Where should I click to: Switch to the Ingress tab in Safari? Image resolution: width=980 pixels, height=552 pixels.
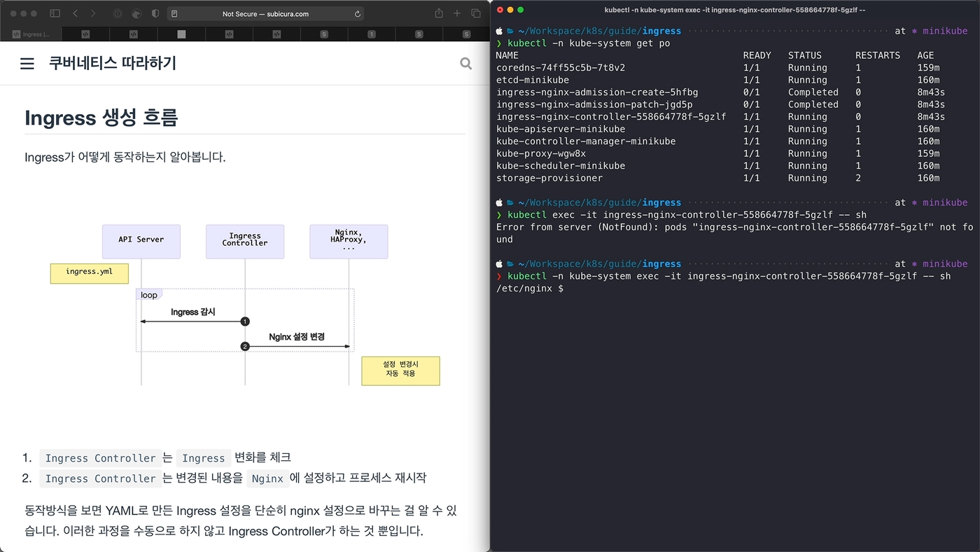(31, 34)
